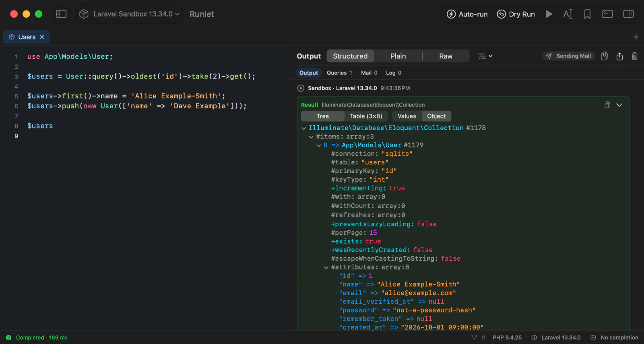The height and width of the screenshot is (344, 644).
Task: Toggle the left sidebar panel icon
Action: coord(61,14)
